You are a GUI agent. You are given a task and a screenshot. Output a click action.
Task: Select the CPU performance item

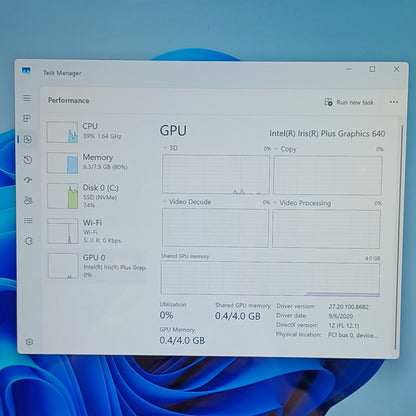coord(96,132)
